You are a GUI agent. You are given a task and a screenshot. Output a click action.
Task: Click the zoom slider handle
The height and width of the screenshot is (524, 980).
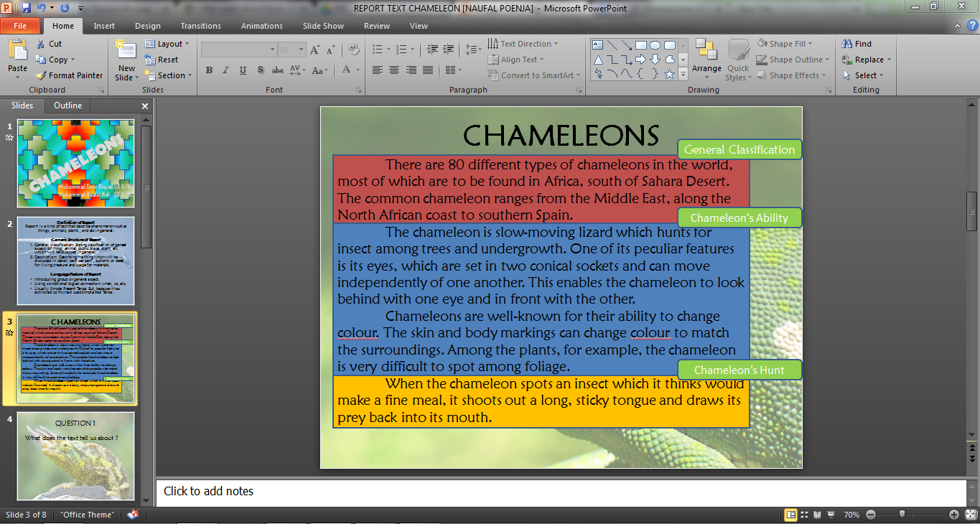point(902,515)
